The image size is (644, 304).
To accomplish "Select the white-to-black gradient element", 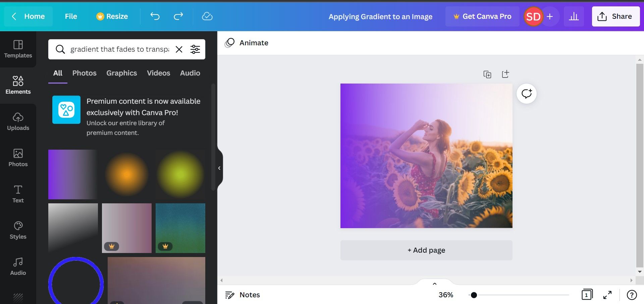I will point(73,228).
